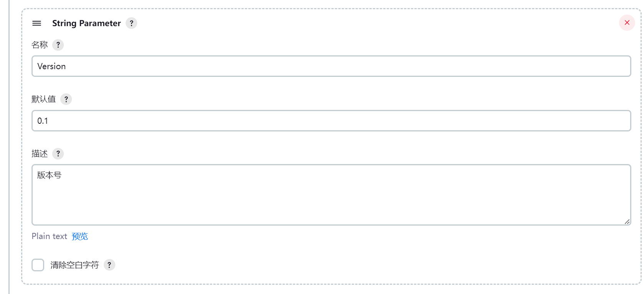Click the 清除空白字符 checkbox label text
The image size is (644, 294).
coord(75,265)
